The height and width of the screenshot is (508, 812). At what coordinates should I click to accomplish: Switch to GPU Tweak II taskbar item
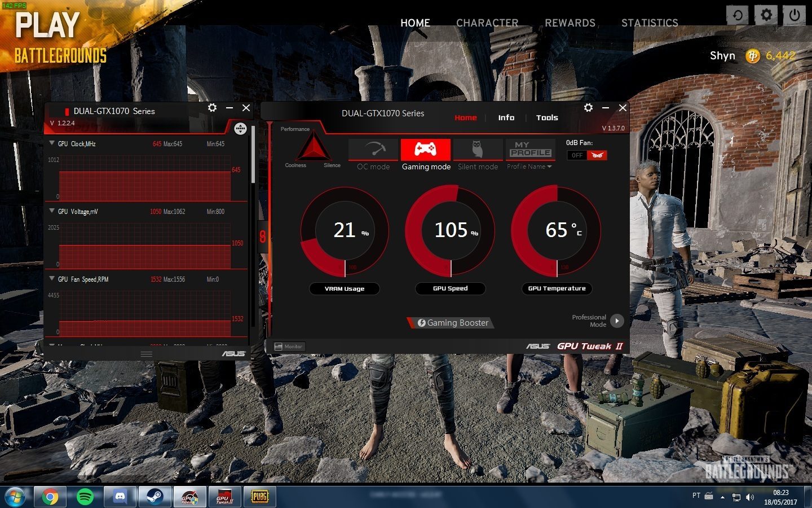point(224,497)
